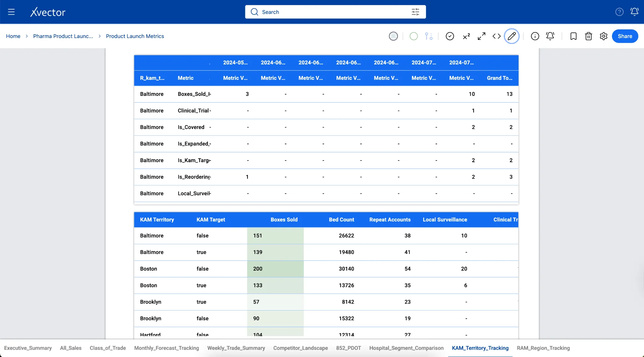Focus the Search input field

click(335, 12)
